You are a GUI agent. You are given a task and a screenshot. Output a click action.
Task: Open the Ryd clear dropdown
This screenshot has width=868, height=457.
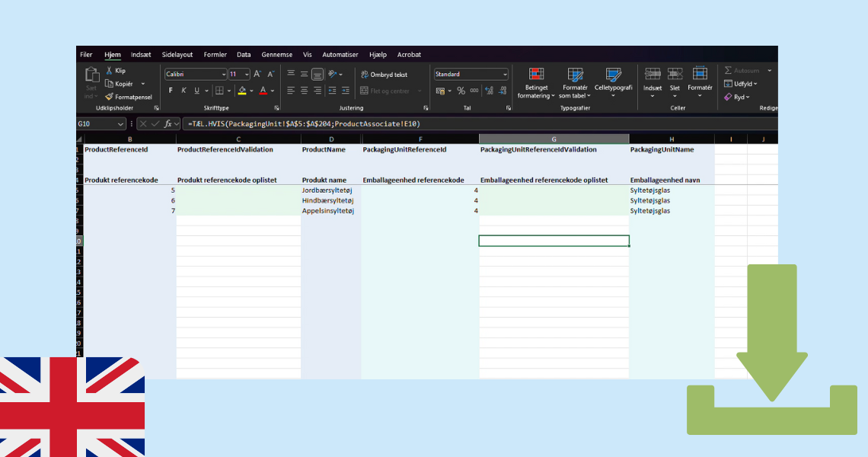737,97
